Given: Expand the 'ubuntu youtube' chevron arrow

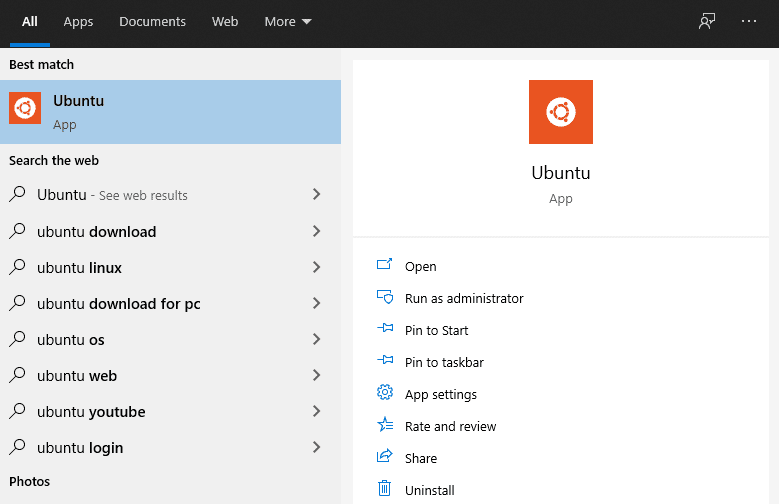Looking at the screenshot, I should coord(316,411).
